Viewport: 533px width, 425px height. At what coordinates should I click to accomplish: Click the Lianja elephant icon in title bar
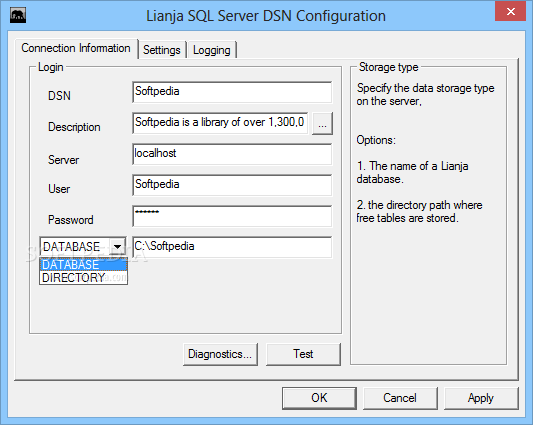click(x=18, y=16)
